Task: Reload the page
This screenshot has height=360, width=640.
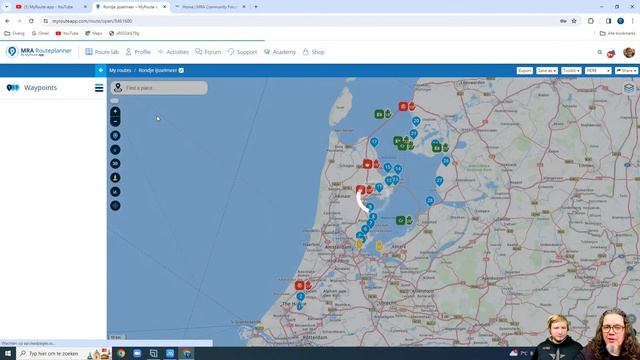Action: tap(31, 21)
